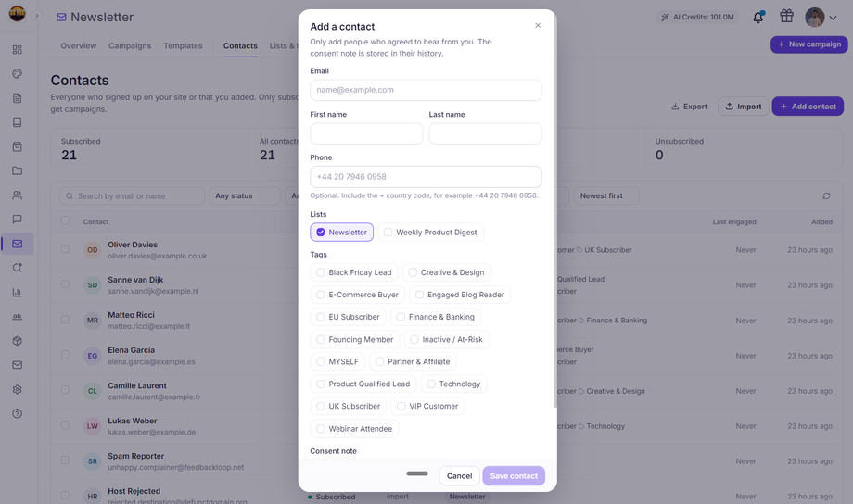Open the notifications bell icon
Viewport: 853px width, 504px height.
coord(758,18)
